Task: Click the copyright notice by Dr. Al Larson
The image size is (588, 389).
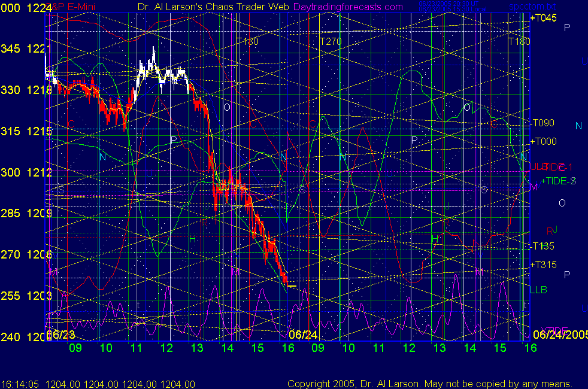Action: [x=430, y=384]
